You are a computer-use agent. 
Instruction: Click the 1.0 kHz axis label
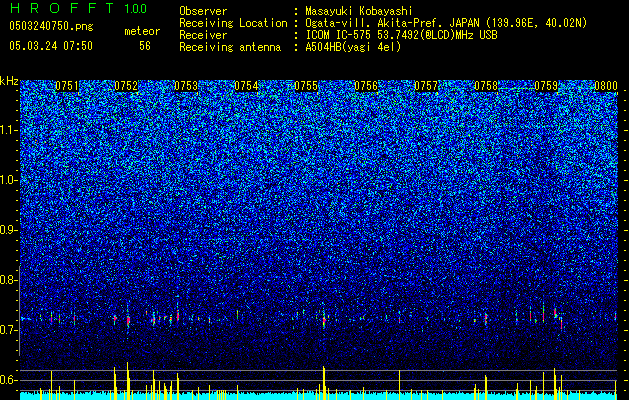tap(9, 180)
